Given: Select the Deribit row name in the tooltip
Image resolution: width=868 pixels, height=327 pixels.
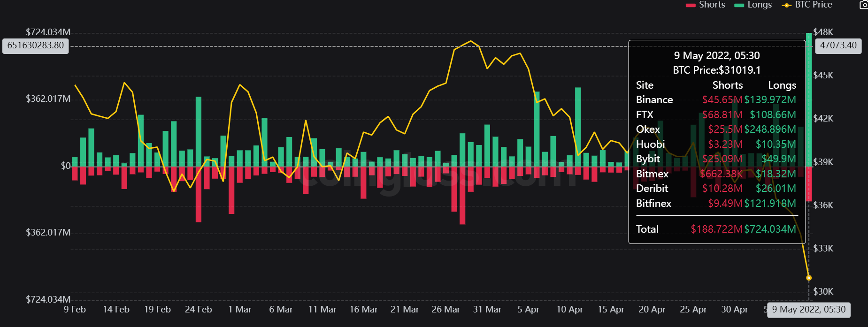Looking at the screenshot, I should pyautogui.click(x=652, y=188).
